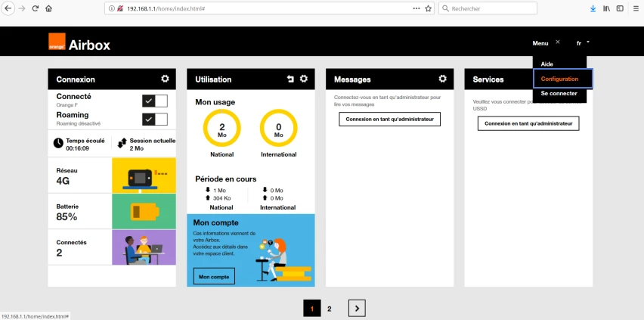Image resolution: width=644 pixels, height=320 pixels.
Task: Click the Temps écoulé 00:16:09 value
Action: pos(77,148)
